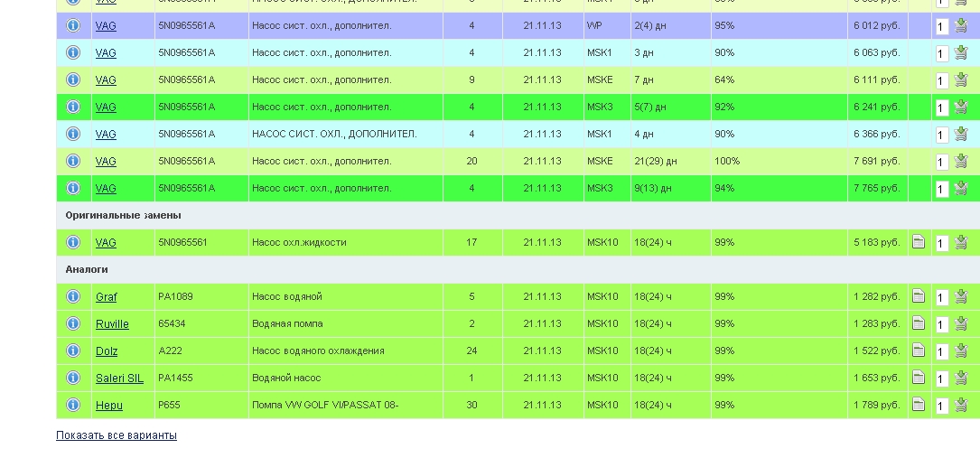Select the Аналоги section header
Viewport: 980px width, 458px height.
tap(86, 269)
